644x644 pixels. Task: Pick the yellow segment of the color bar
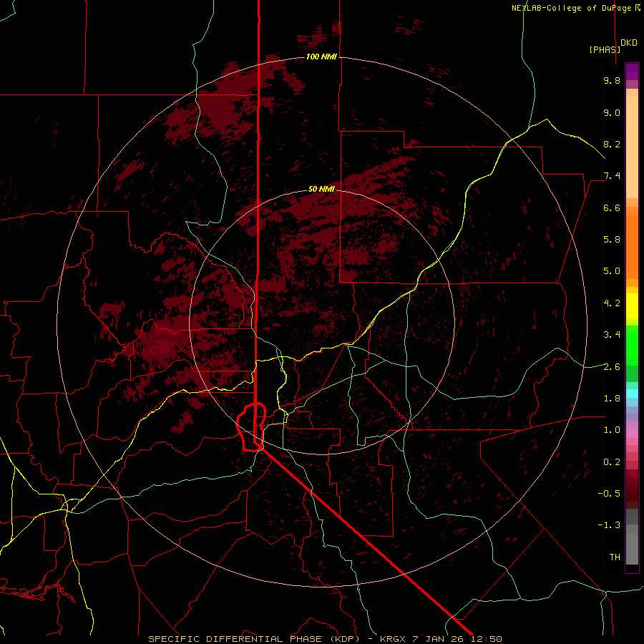[x=632, y=306]
